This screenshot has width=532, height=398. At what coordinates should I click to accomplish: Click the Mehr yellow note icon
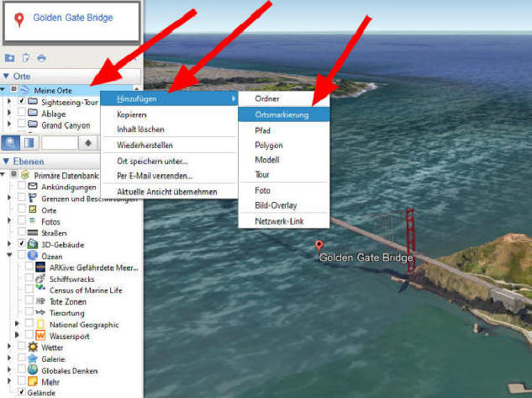click(x=33, y=381)
